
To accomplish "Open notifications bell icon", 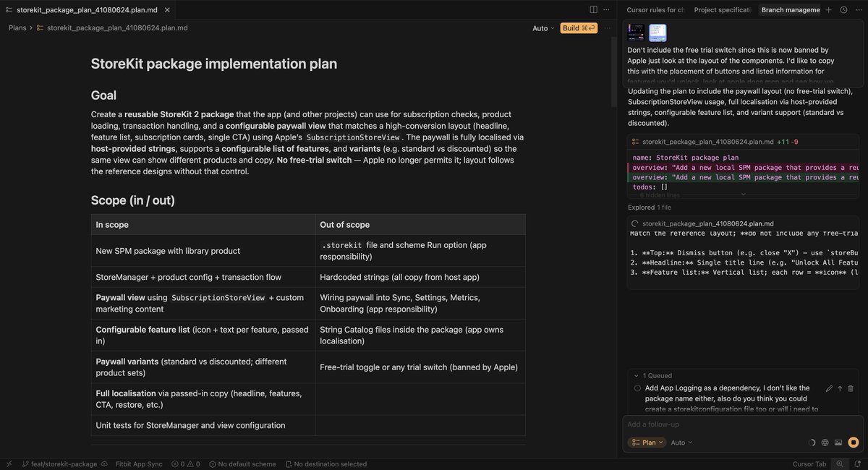I will pos(856,464).
